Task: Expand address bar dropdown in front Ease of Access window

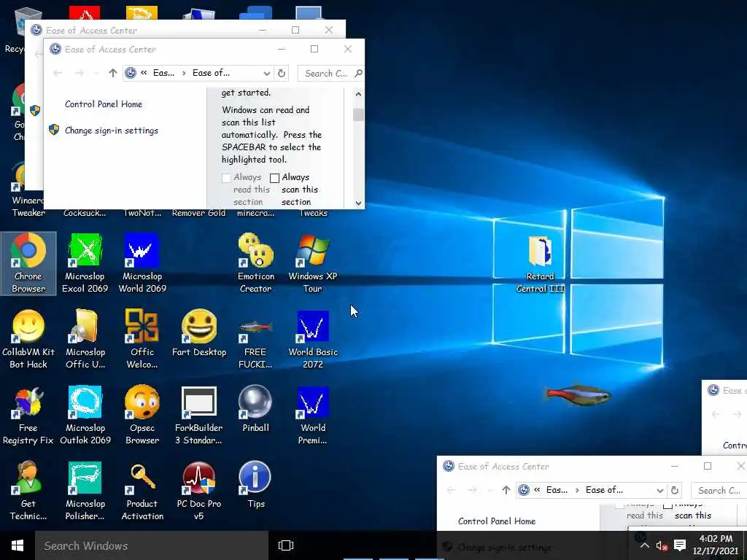Action: point(267,74)
